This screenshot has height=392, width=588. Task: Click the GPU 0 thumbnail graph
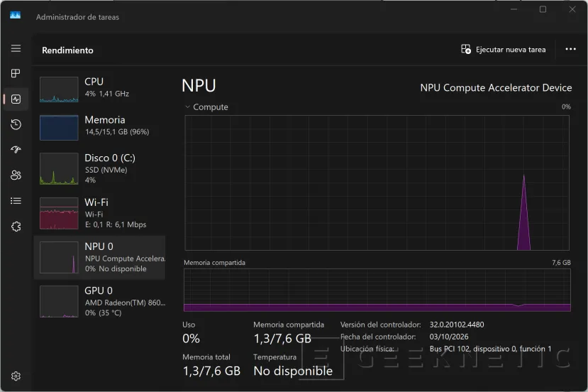click(x=59, y=302)
